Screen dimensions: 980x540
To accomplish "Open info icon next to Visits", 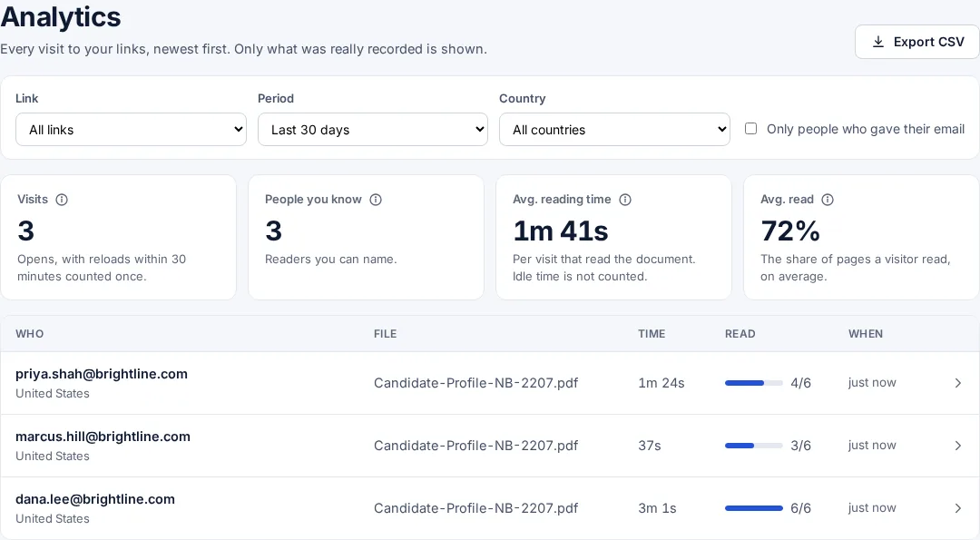I will coord(62,200).
